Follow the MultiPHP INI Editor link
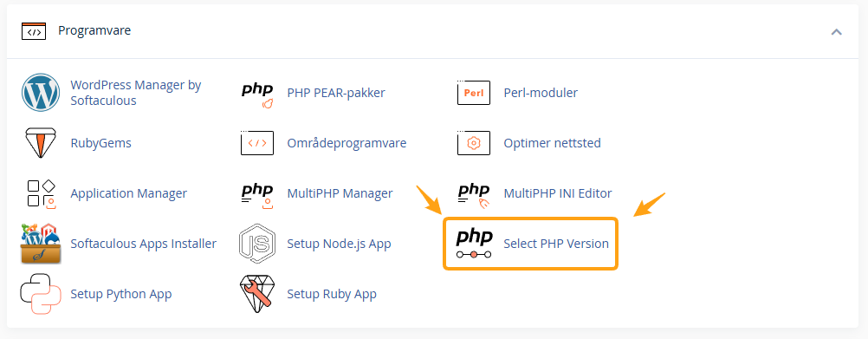This screenshot has height=339, width=868. point(558,193)
